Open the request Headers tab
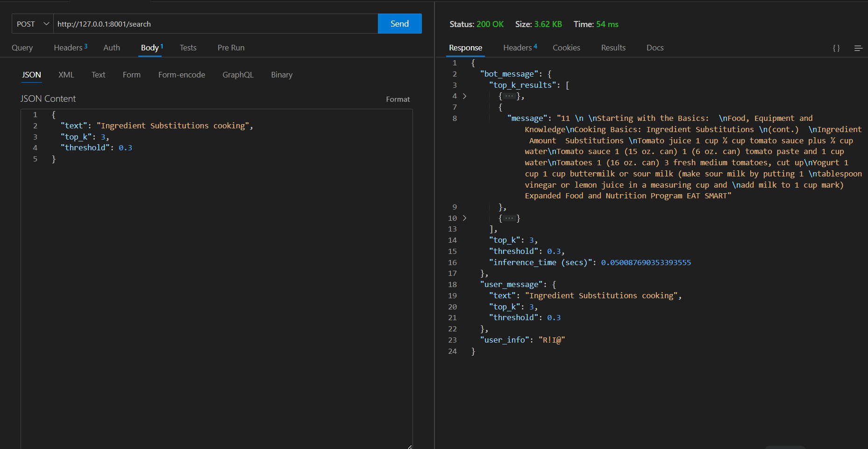 [70, 48]
